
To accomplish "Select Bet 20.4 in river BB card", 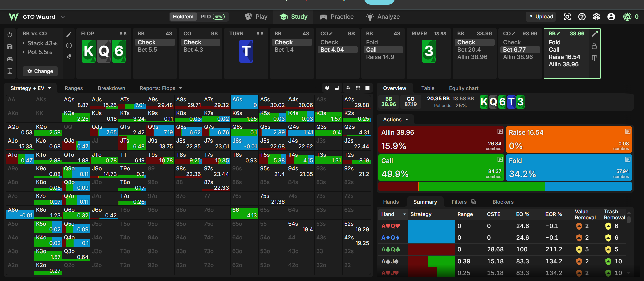I will [x=469, y=50].
